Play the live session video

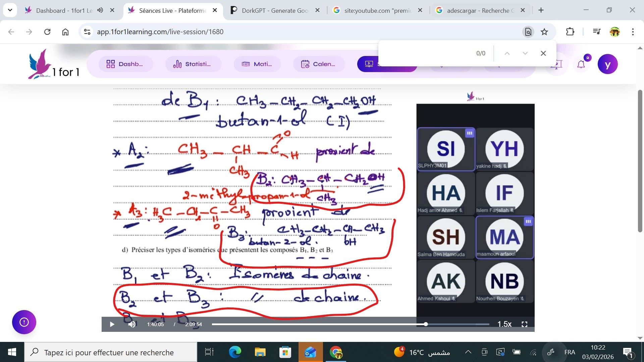click(112, 324)
